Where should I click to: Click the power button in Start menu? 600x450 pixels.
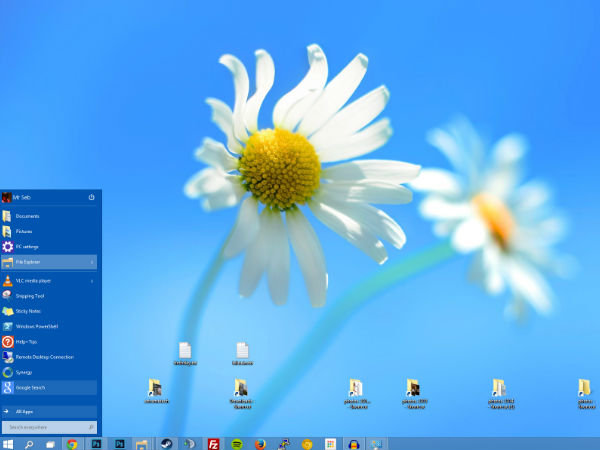pyautogui.click(x=91, y=197)
